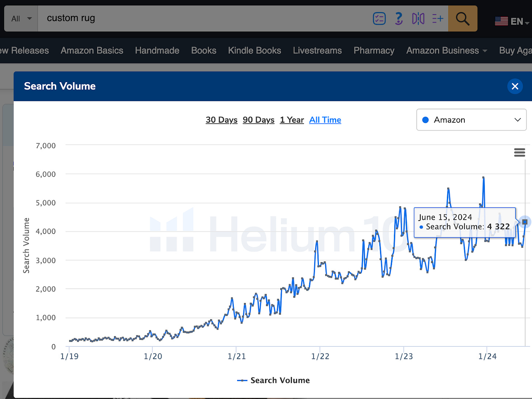532x399 pixels.
Task: Click the 1/19 x-axis label
Action: click(69, 356)
